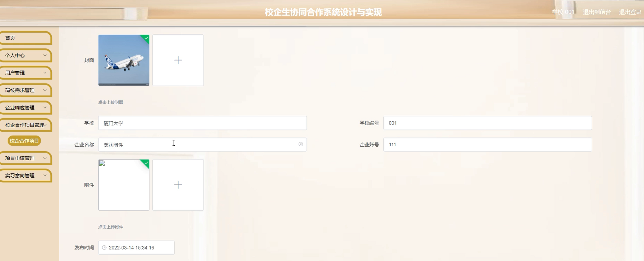Open the 发布时间 date-time picker field
Viewport: 644px width, 261px height.
pyautogui.click(x=136, y=248)
